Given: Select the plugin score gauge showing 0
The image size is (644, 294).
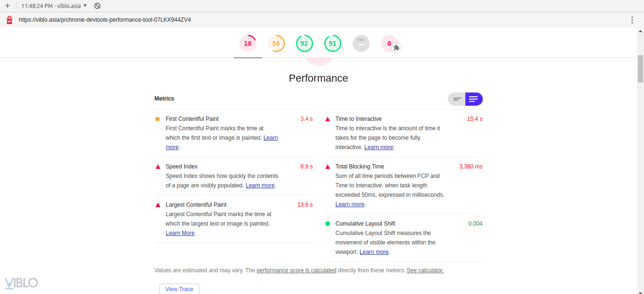Looking at the screenshot, I should point(389,43).
